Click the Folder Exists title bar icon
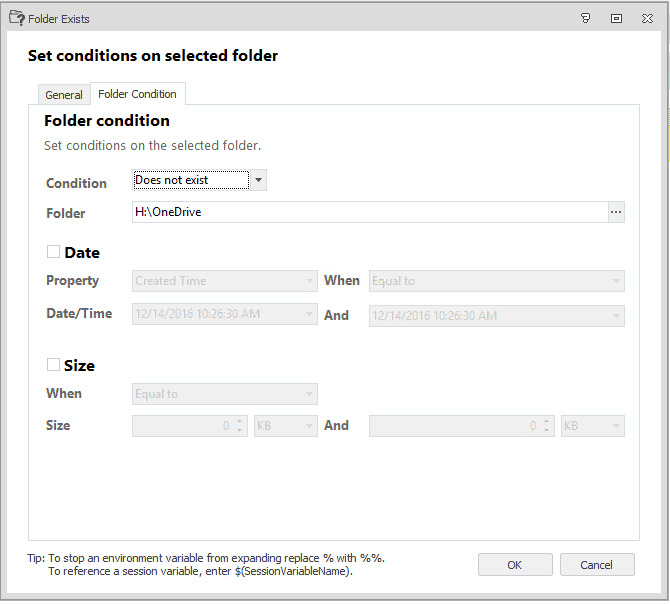The height and width of the screenshot is (604, 670). 17,18
